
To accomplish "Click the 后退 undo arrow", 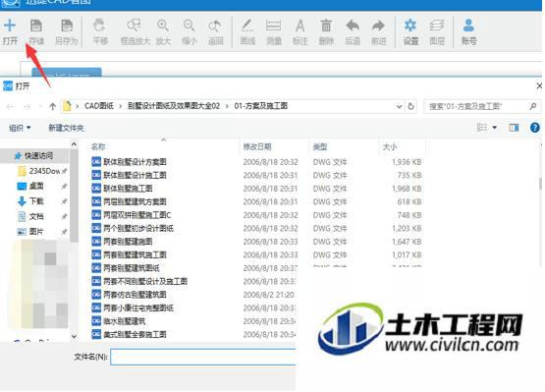I will pos(353,26).
